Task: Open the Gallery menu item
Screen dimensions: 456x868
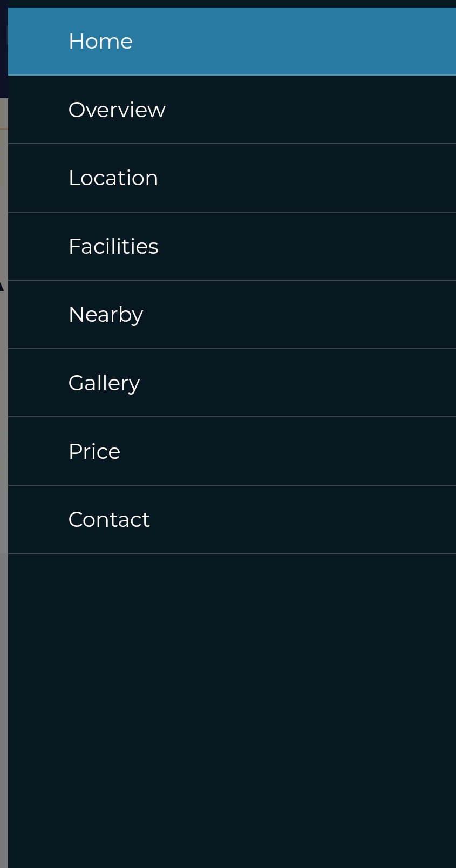Action: click(232, 383)
